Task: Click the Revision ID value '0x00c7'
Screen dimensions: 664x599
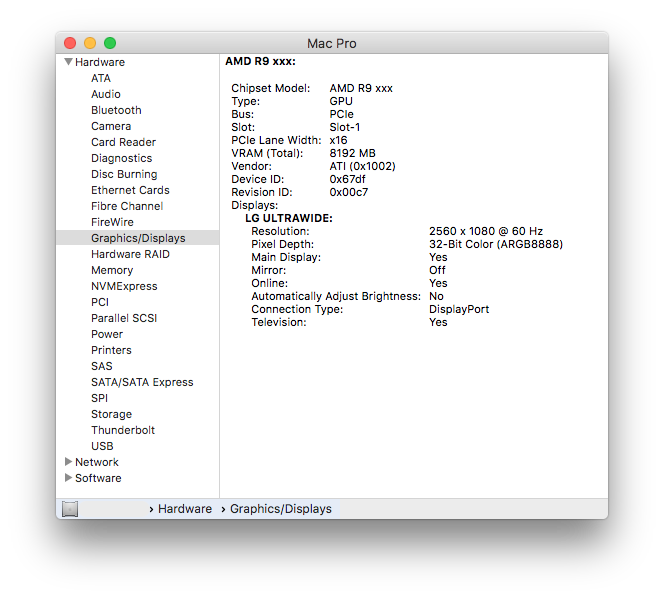Action: (x=349, y=193)
